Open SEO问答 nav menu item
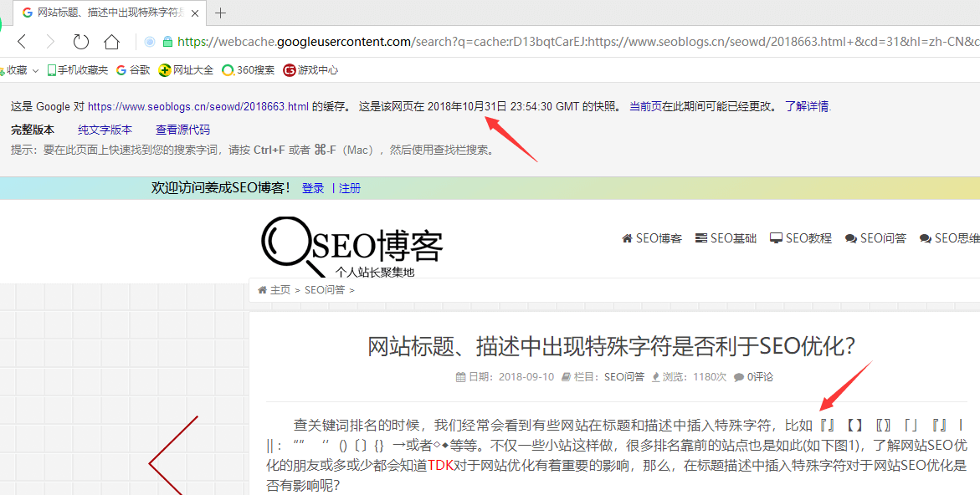 [875, 238]
